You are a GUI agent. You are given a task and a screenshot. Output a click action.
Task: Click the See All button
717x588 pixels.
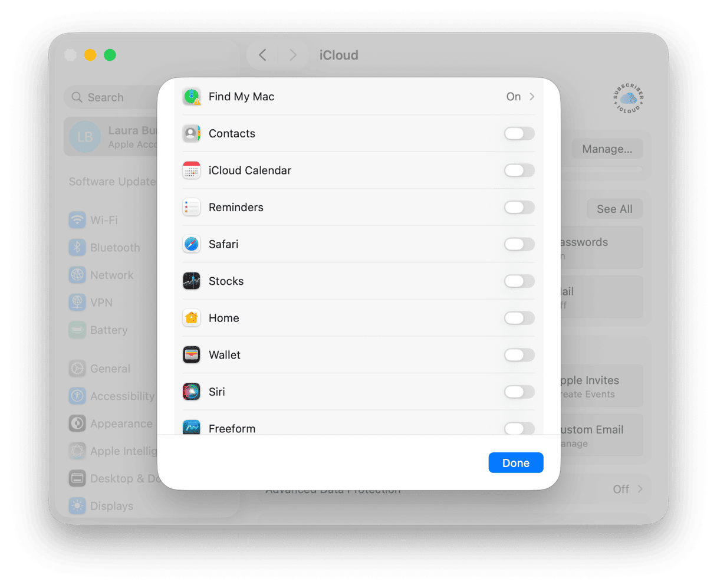tap(614, 209)
